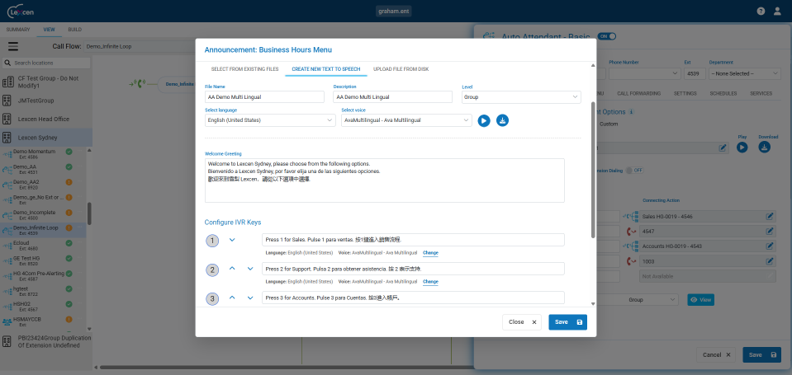
Task: Open the Level dropdown set to Group
Action: [x=521, y=97]
